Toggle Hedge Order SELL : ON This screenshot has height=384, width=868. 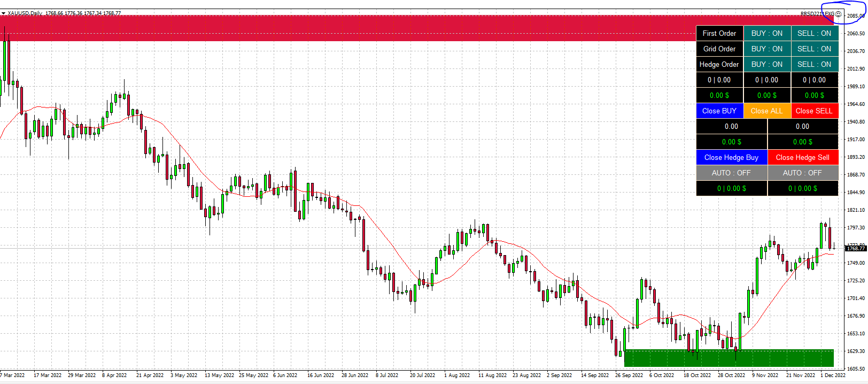(x=814, y=64)
